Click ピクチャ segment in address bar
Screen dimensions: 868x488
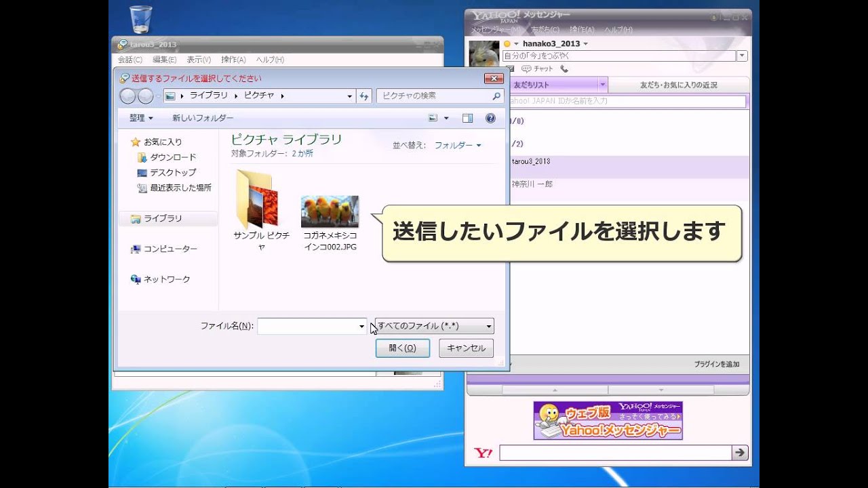(x=259, y=96)
